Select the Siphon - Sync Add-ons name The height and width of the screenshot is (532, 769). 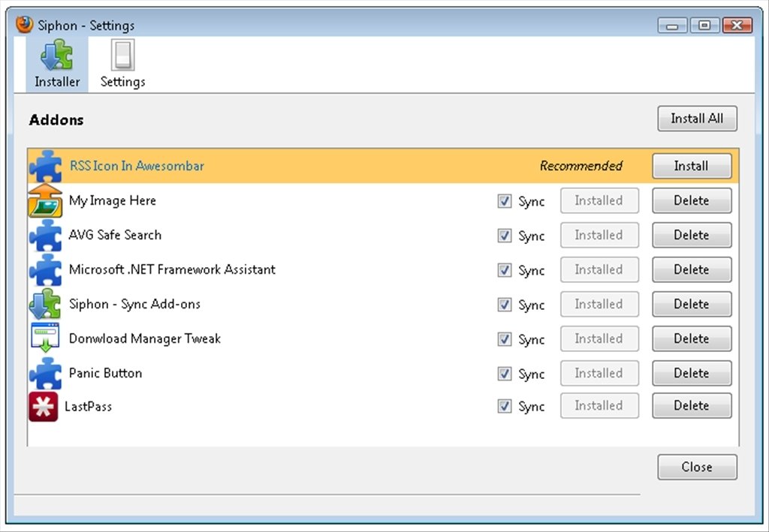click(x=134, y=305)
